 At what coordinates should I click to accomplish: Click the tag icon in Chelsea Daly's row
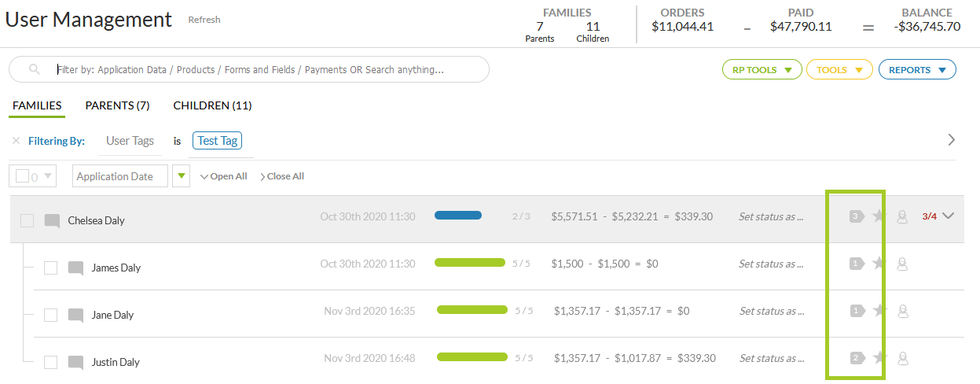[857, 216]
